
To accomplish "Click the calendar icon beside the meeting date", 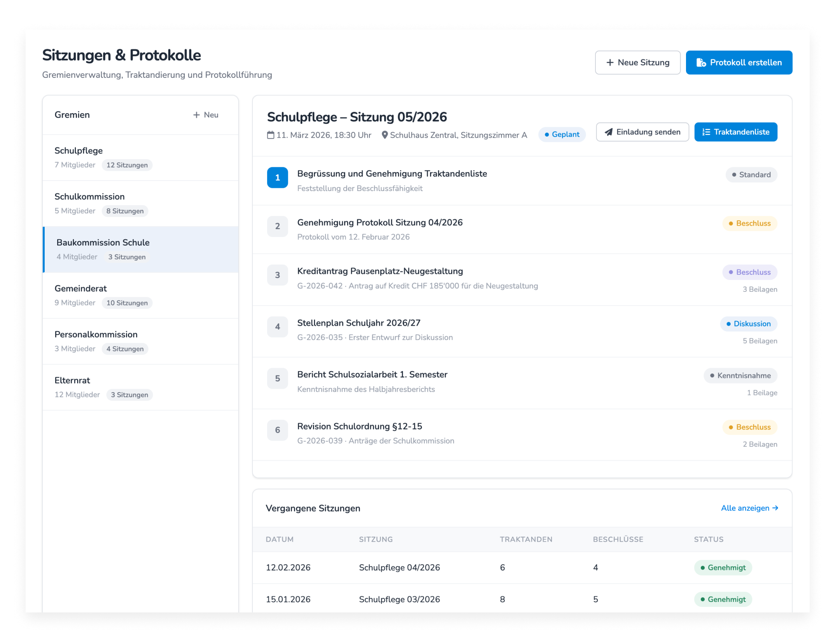I will tap(271, 135).
